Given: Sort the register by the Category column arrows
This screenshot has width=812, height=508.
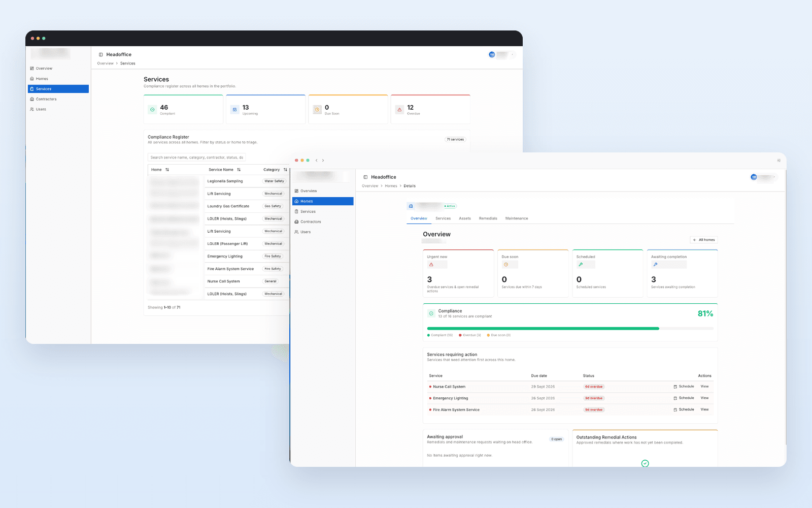Looking at the screenshot, I should (285, 170).
